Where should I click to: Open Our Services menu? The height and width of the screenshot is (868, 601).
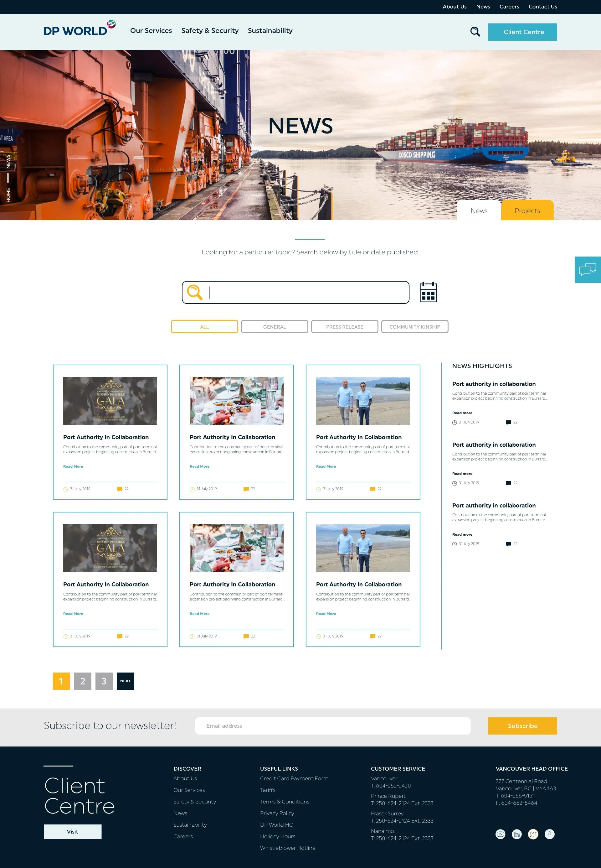tap(151, 30)
